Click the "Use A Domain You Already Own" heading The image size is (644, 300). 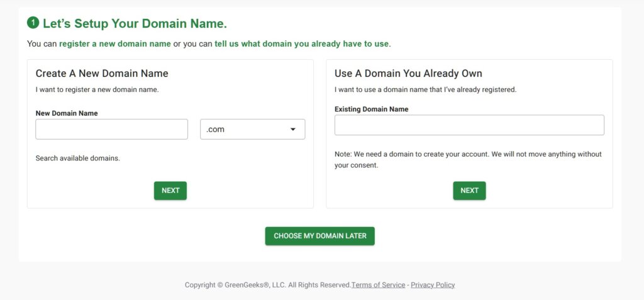tap(408, 74)
